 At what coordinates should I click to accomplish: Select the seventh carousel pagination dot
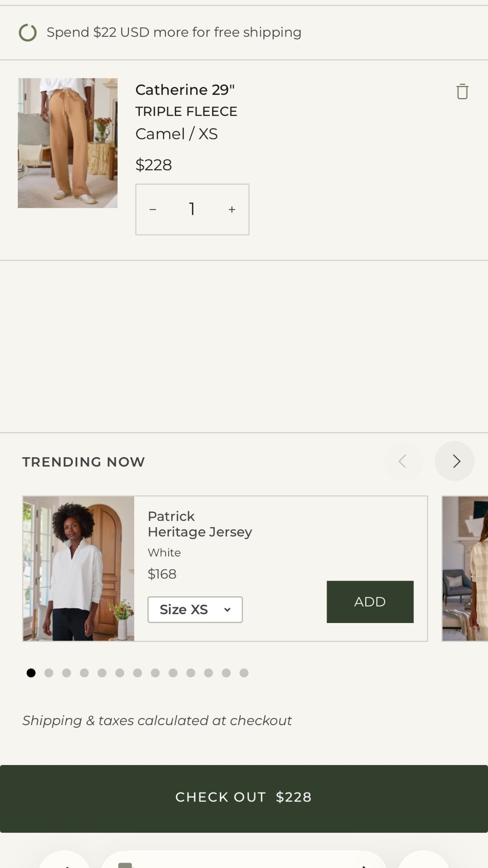pos(138,673)
